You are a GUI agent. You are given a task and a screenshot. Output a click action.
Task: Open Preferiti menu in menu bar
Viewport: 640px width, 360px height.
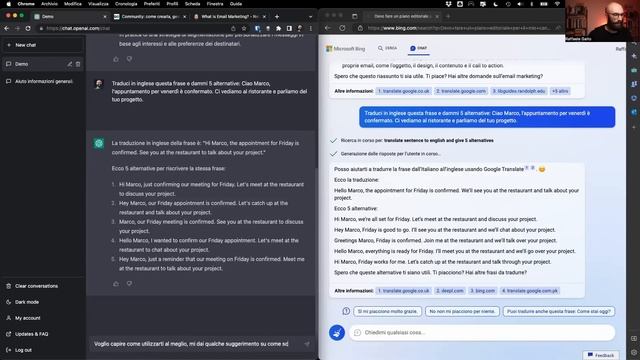click(x=152, y=4)
